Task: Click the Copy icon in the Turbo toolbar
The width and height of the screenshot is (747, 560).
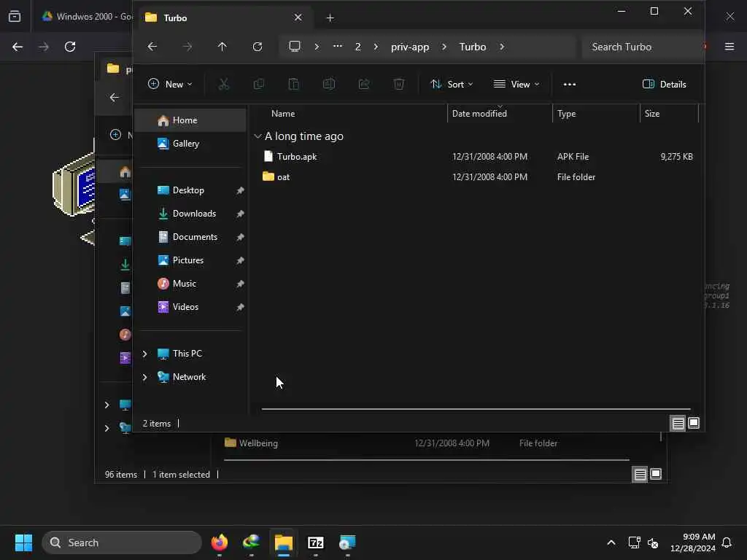Action: pyautogui.click(x=259, y=85)
